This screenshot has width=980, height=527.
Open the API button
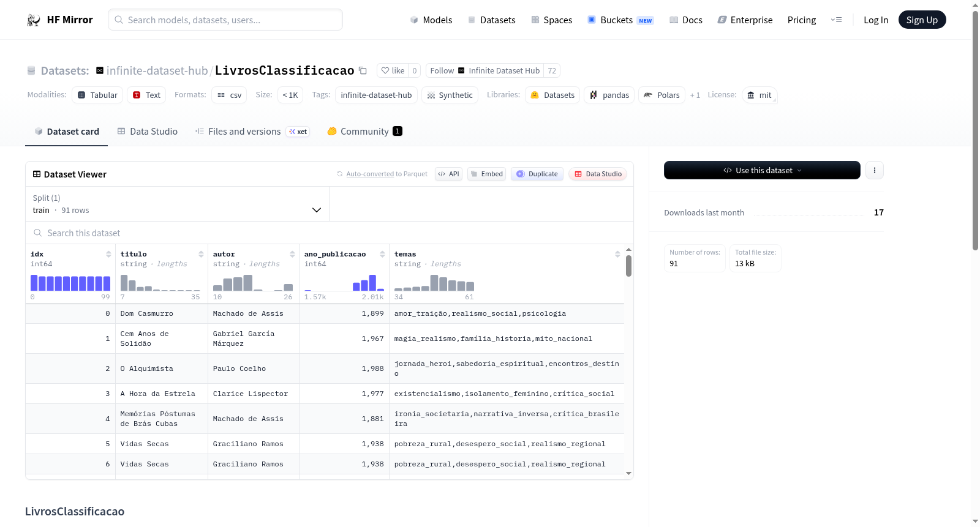449,174
